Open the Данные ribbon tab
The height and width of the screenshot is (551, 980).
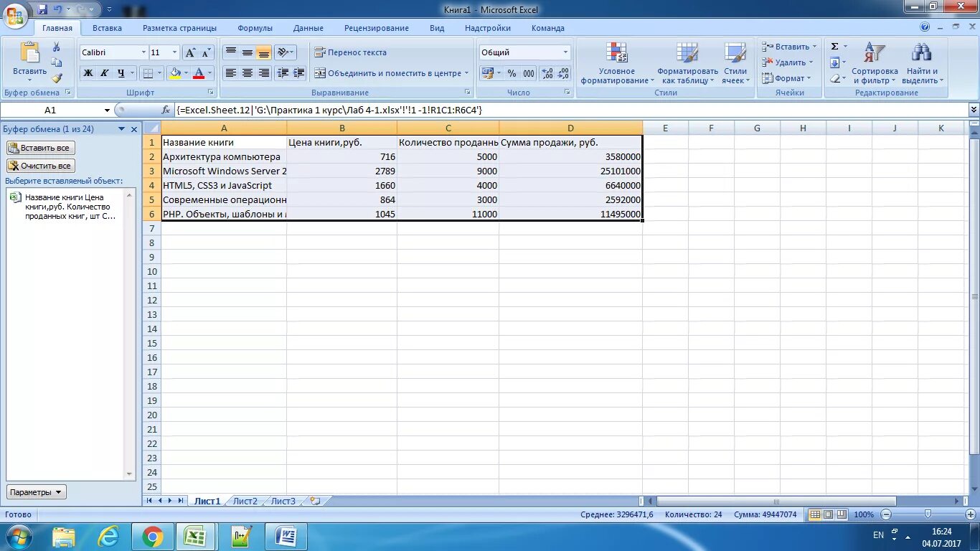click(x=308, y=28)
